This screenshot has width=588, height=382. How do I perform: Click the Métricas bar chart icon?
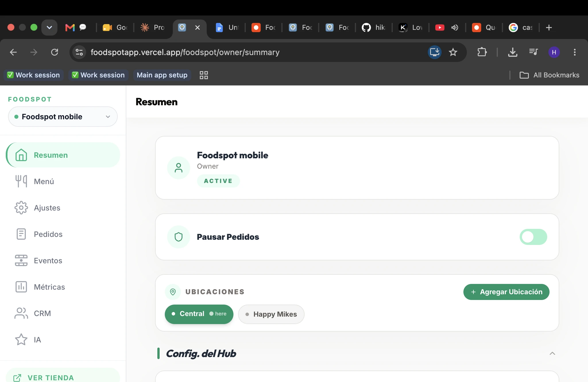coord(21,287)
